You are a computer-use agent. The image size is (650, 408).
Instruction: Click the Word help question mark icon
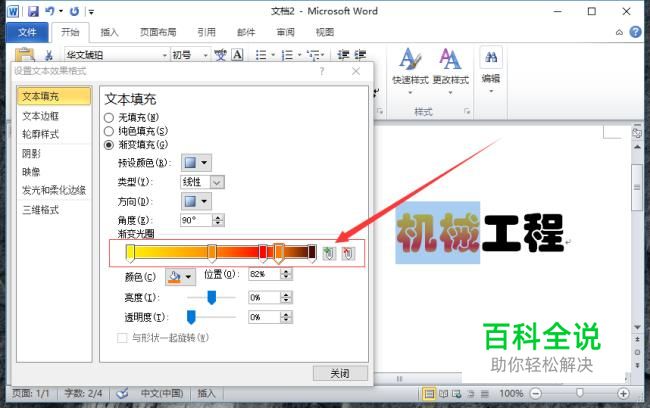pos(635,32)
